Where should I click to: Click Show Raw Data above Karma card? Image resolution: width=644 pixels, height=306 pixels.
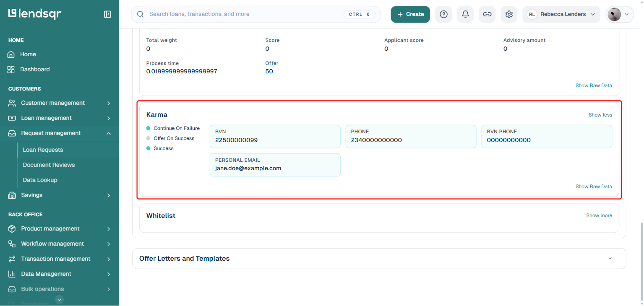click(594, 86)
